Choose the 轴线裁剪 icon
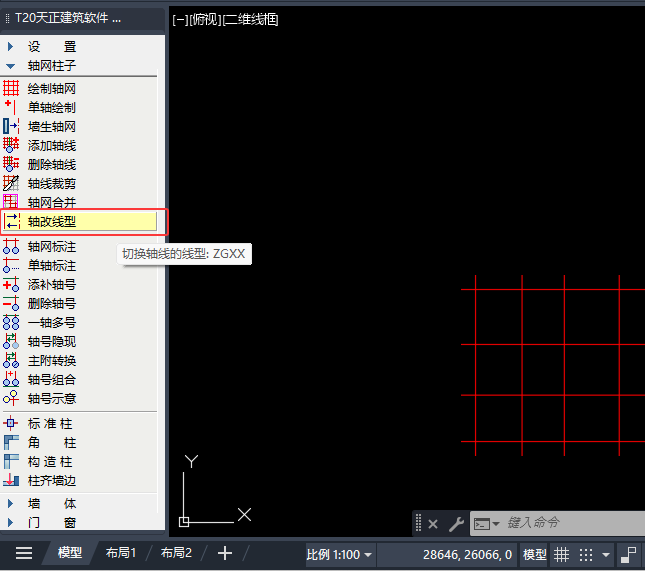The image size is (645, 571). pyautogui.click(x=11, y=183)
